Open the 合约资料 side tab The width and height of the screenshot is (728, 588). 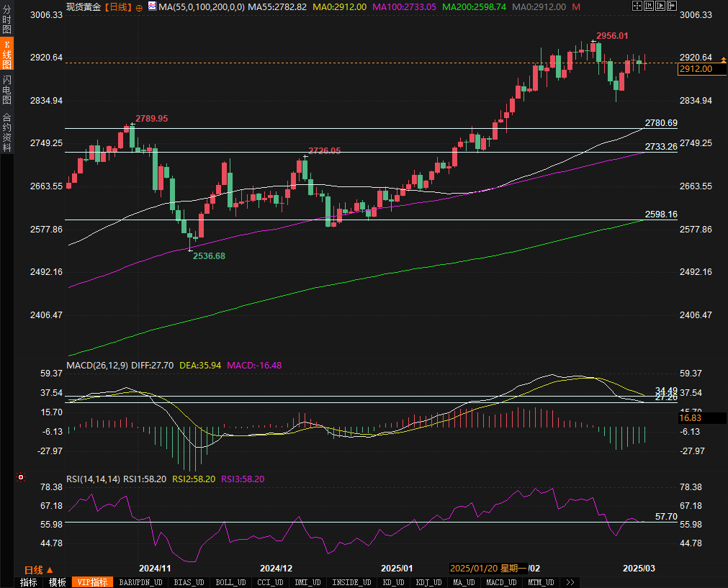click(6, 132)
